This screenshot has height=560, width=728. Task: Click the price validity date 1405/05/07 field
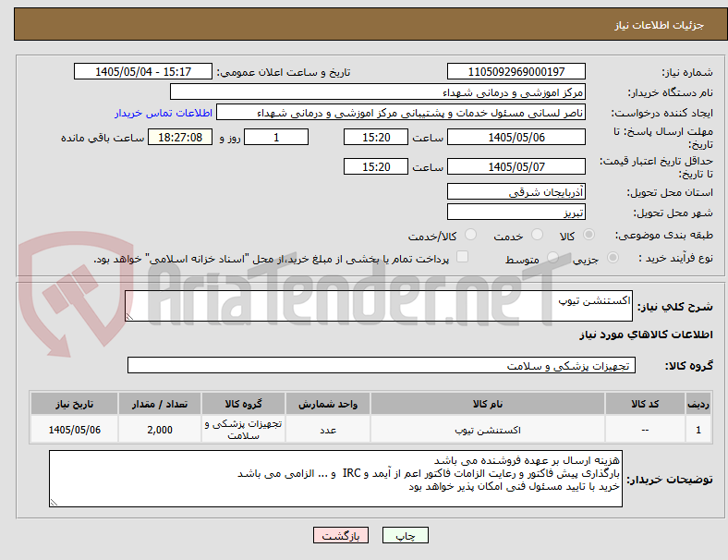(516, 166)
